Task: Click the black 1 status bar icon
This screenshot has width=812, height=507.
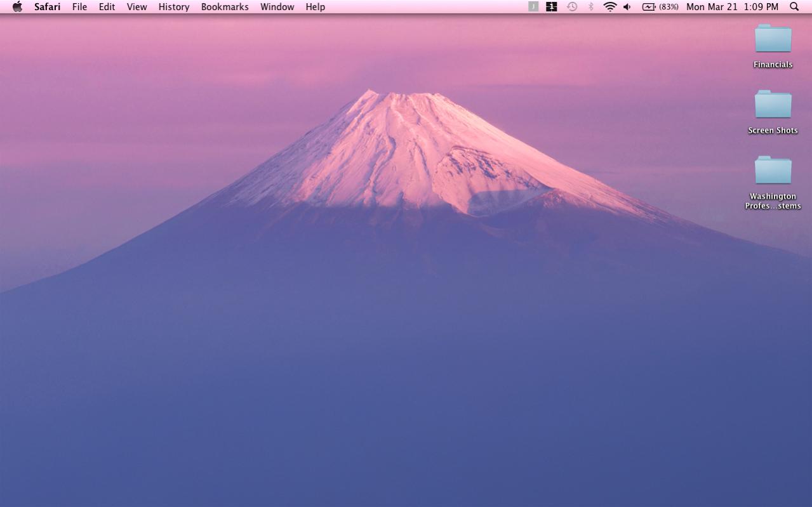Action: (552, 7)
